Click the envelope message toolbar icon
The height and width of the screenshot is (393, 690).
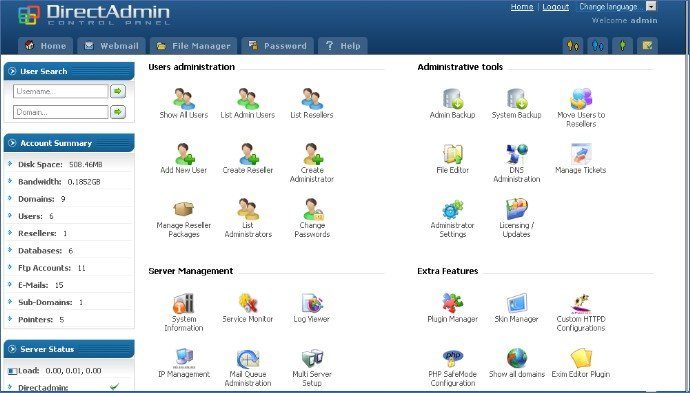[x=647, y=46]
